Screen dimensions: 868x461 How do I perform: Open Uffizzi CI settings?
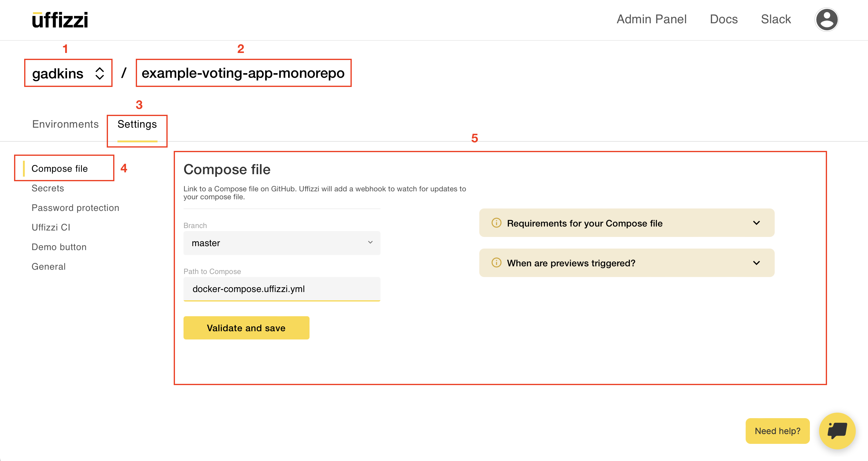(x=51, y=227)
